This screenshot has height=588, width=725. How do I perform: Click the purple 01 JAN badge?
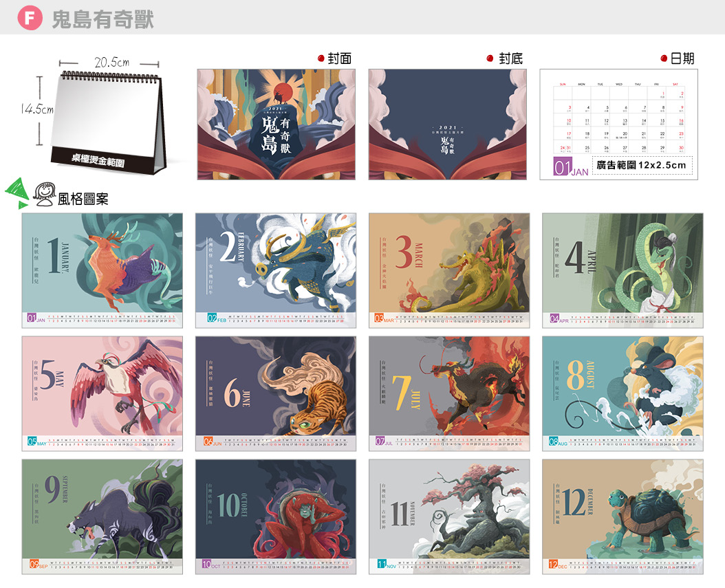(570, 167)
